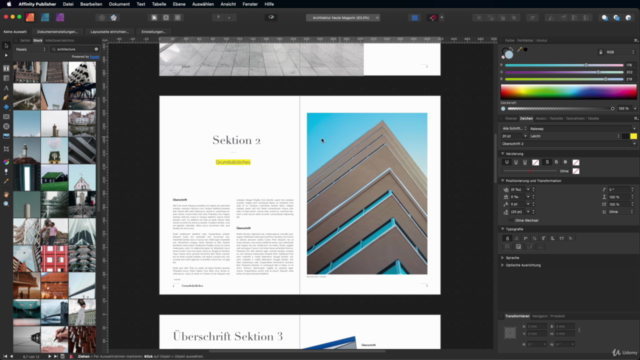The height and width of the screenshot is (360, 640).
Task: Select the View (hand) tool
Action: coord(6,194)
